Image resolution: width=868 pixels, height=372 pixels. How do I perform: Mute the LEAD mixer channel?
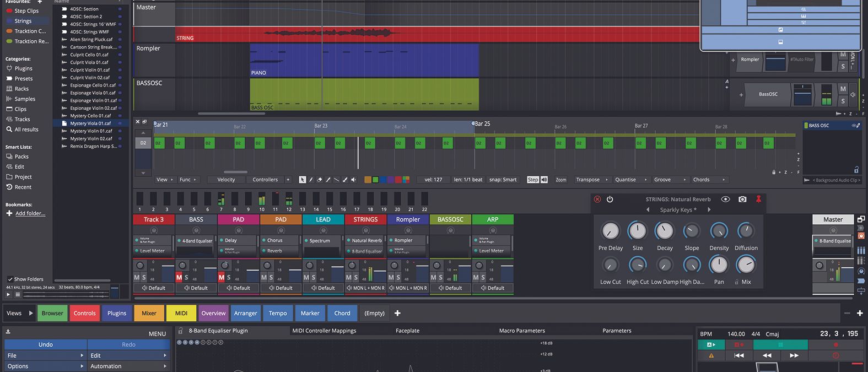(306, 277)
